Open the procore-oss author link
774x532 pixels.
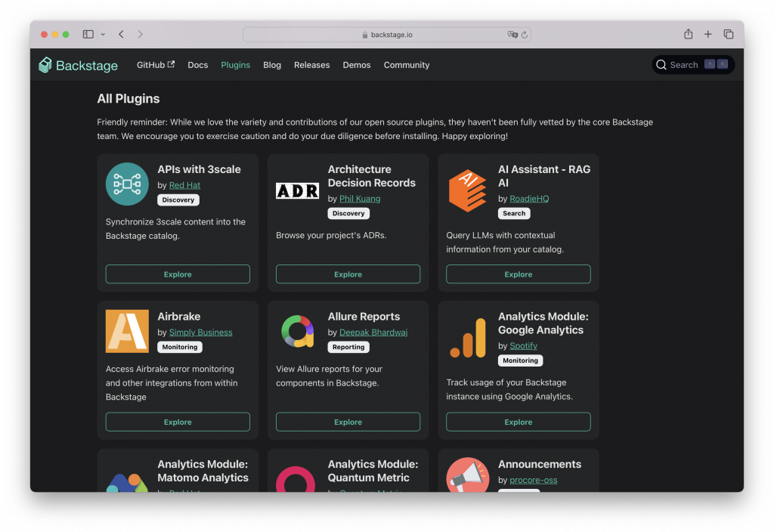click(533, 480)
